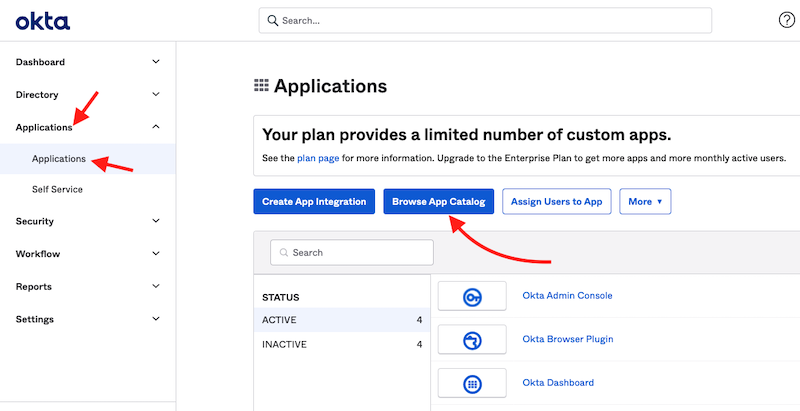Image resolution: width=800 pixels, height=411 pixels.
Task: Expand the Reports chevron
Action: [x=156, y=286]
